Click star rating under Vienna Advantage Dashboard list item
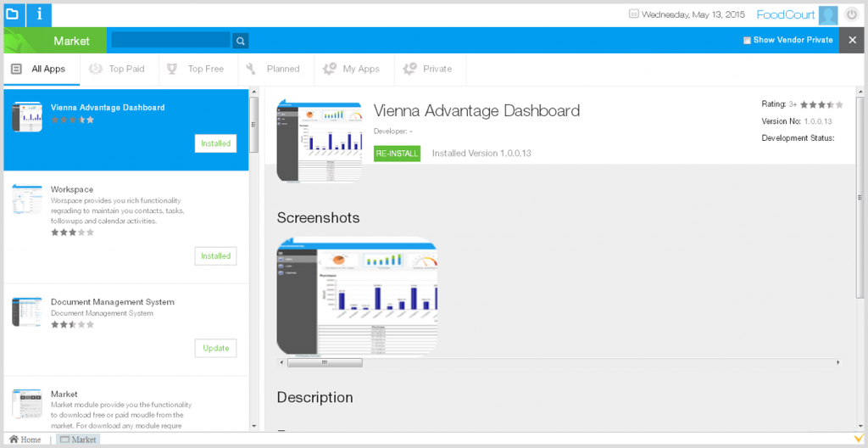This screenshot has width=868, height=448. (x=73, y=119)
